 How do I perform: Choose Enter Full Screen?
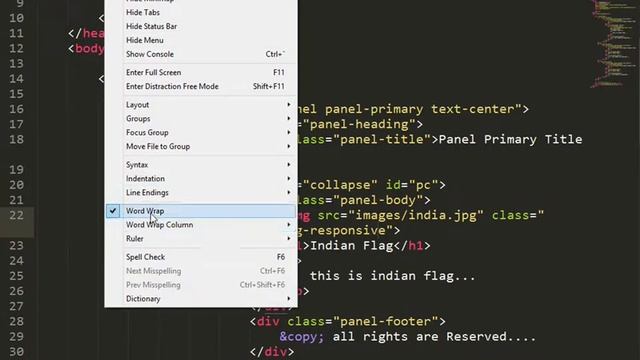coord(200,73)
